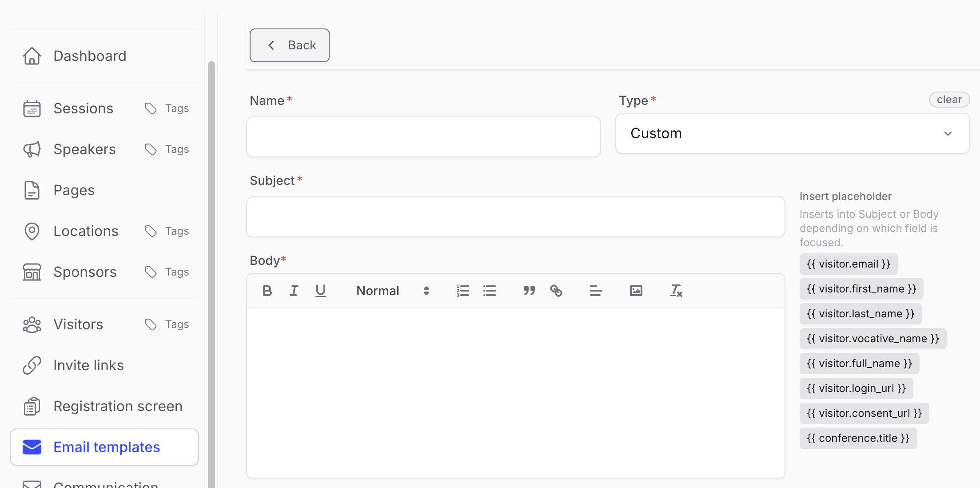Viewport: 980px width, 488px height.
Task: Insert the {{ visitor.email }} placeholder
Action: click(x=849, y=264)
